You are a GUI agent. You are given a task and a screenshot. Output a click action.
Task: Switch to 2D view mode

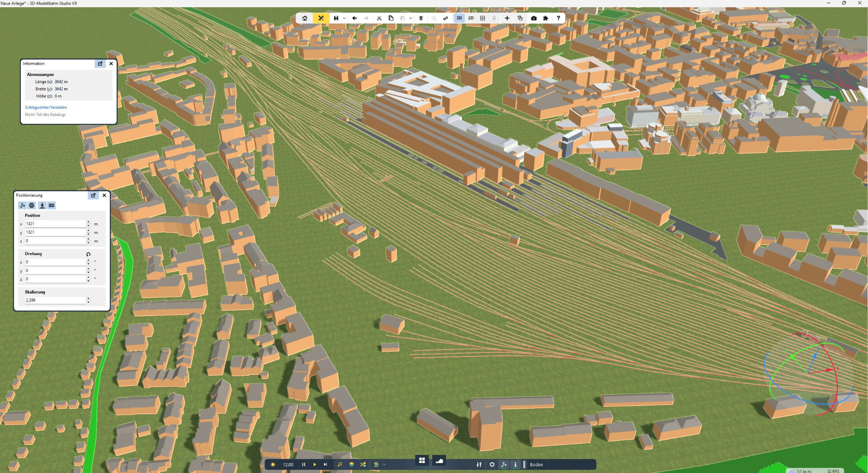[x=471, y=18]
